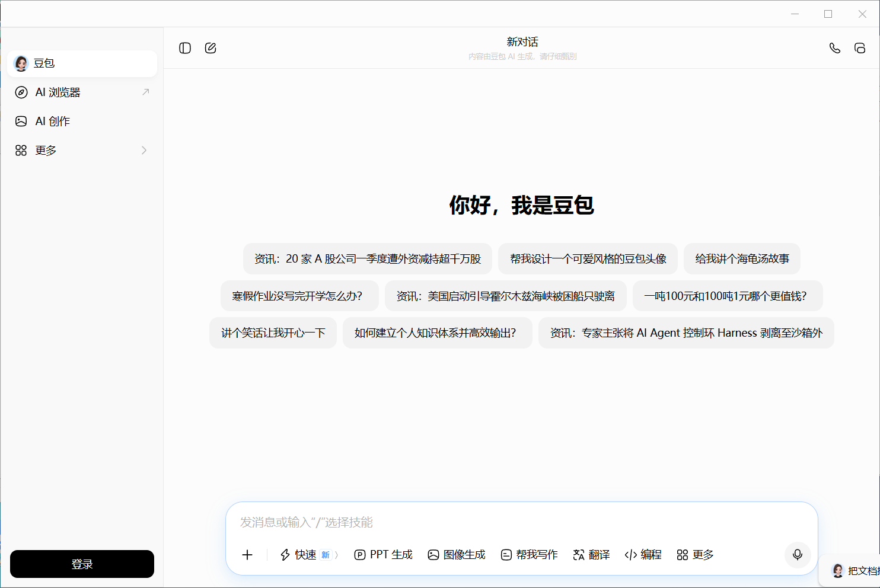Viewport: 880px width, 588px height.
Task: Choose the 编程 skill
Action: click(x=643, y=555)
